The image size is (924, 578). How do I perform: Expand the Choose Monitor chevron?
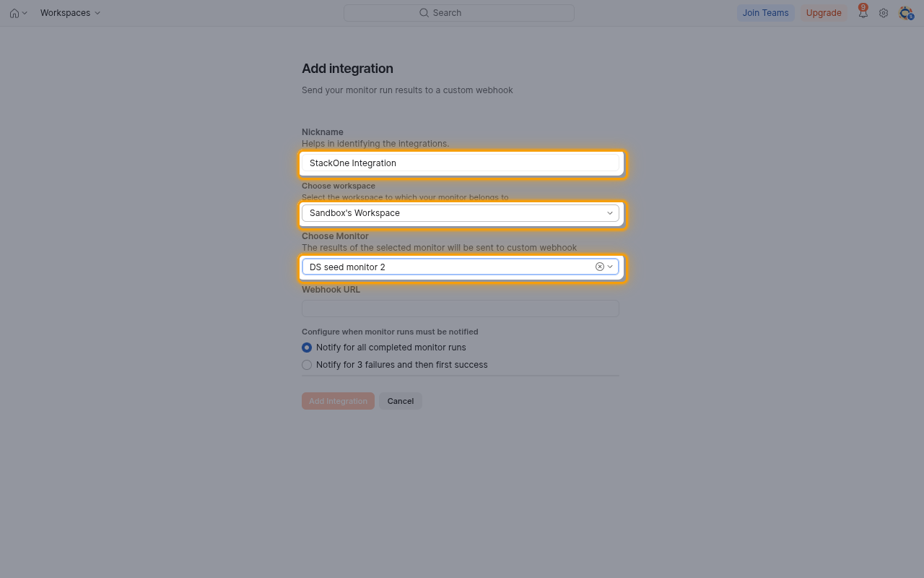tap(611, 267)
